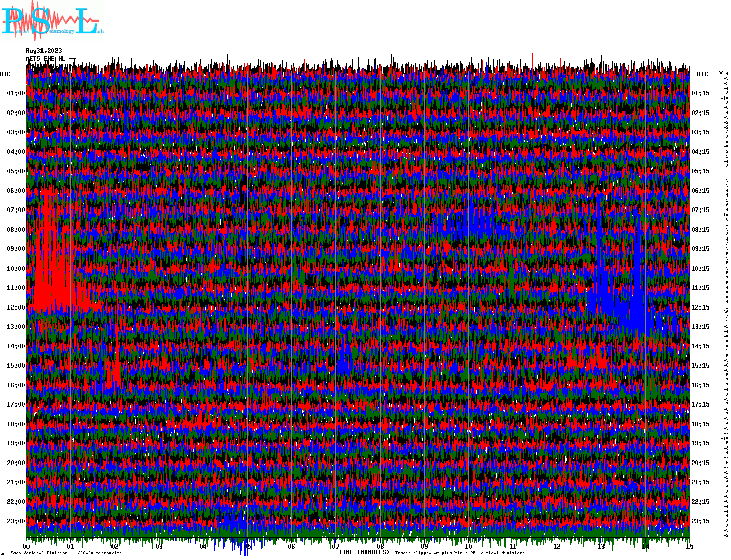Select the 01:15 time label on right
The width and height of the screenshot is (731, 560).
[700, 93]
